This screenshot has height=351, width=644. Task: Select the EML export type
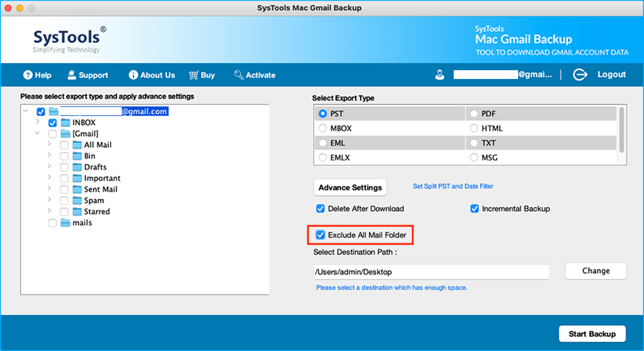coord(323,143)
